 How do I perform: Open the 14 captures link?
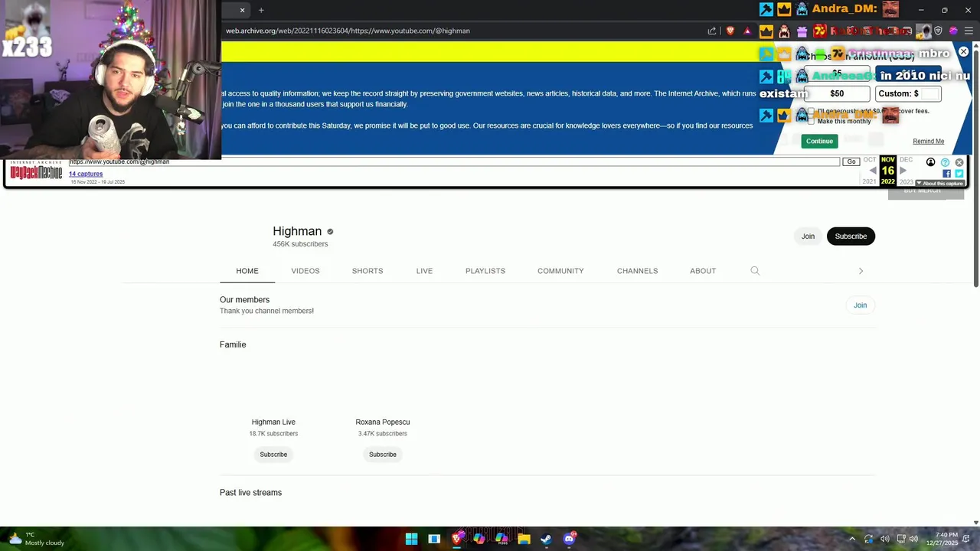[86, 174]
